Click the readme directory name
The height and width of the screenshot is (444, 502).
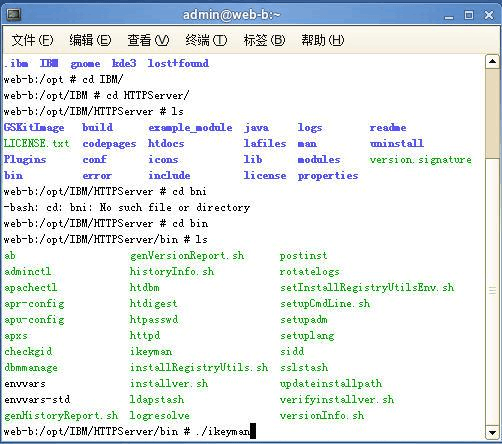pos(388,128)
